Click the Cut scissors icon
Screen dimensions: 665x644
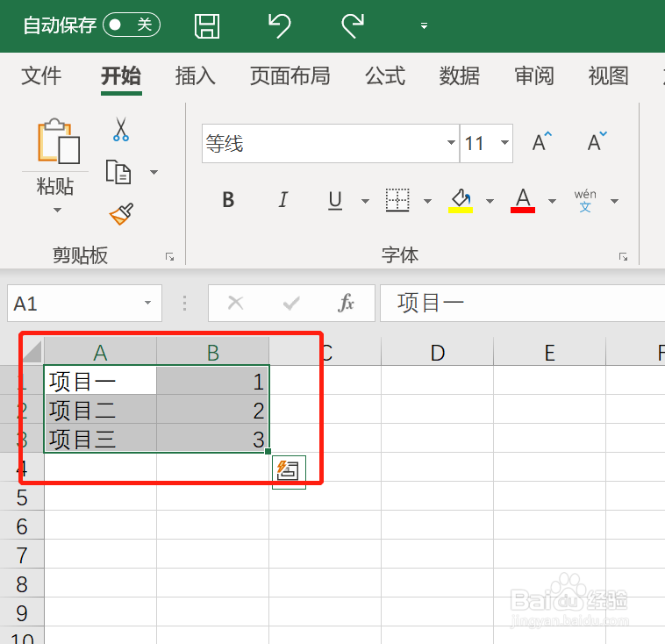click(x=121, y=129)
